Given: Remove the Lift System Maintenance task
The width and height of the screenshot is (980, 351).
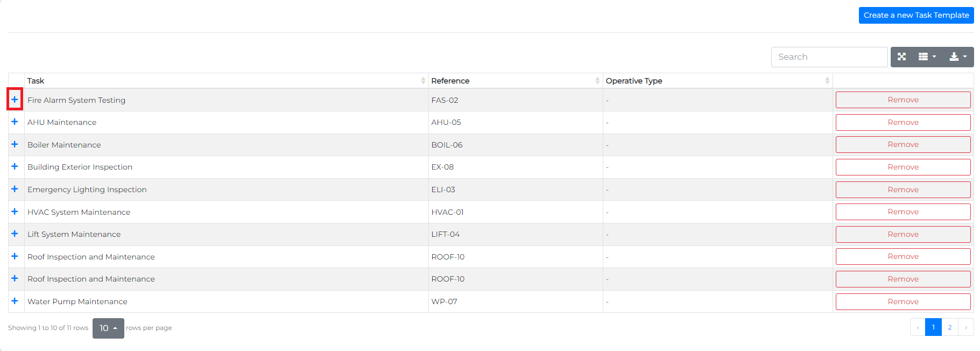Looking at the screenshot, I should (x=903, y=234).
